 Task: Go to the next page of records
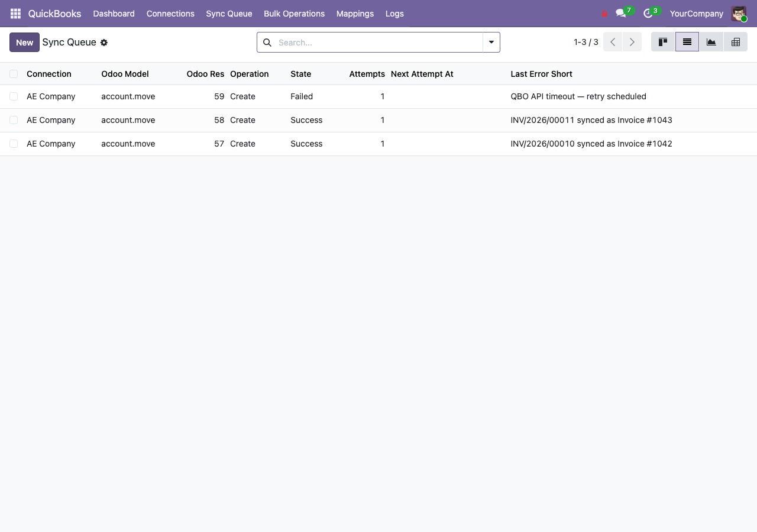click(x=632, y=42)
